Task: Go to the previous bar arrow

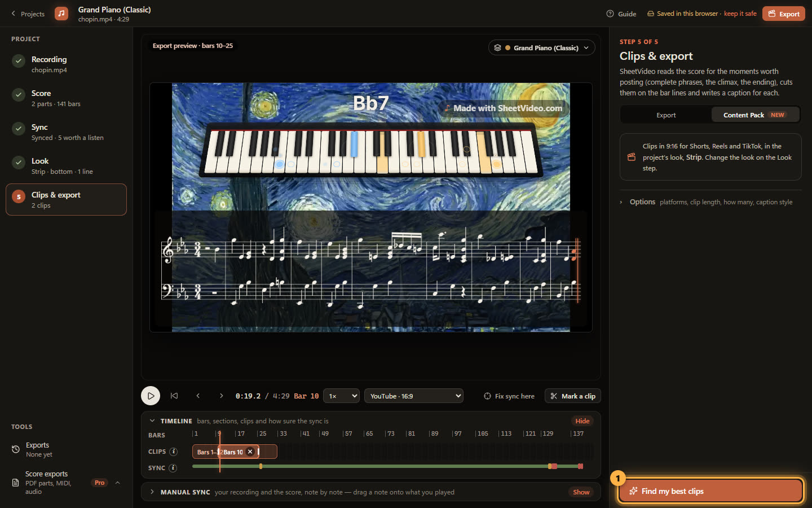Action: point(198,396)
